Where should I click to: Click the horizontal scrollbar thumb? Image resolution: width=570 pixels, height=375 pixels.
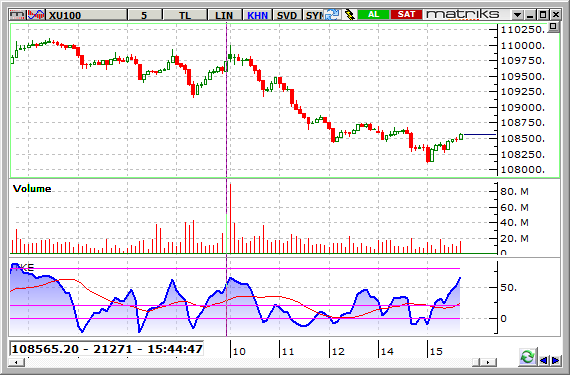click(477, 362)
